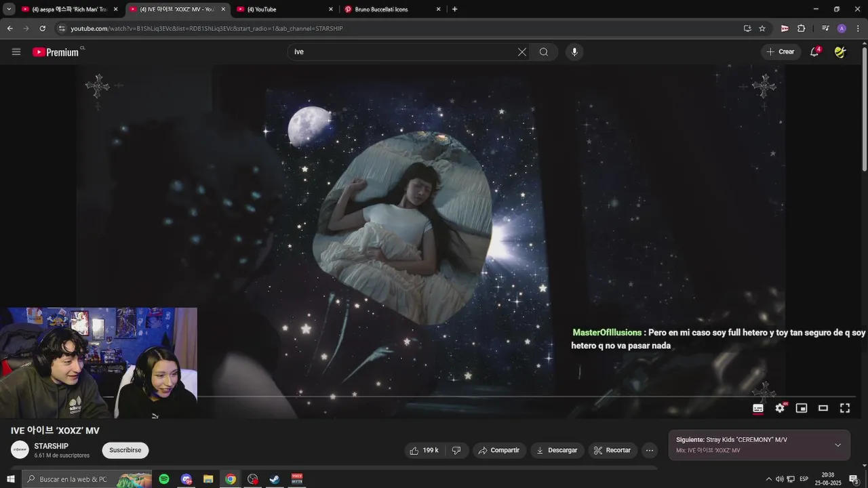
Task: Open Chrome three-dot menu
Action: click(x=858, y=28)
